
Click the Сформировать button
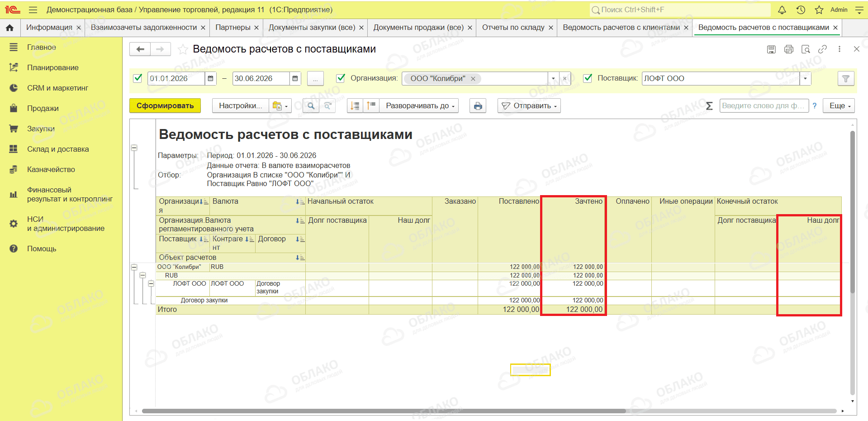[x=165, y=106]
